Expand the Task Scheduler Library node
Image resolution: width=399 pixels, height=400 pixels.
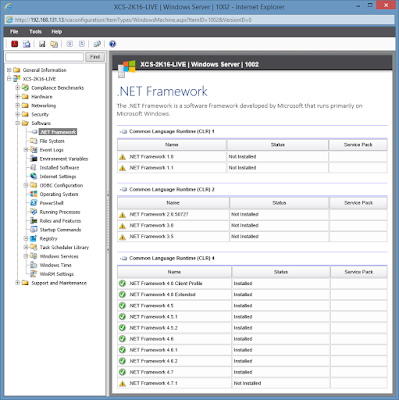click(x=26, y=247)
